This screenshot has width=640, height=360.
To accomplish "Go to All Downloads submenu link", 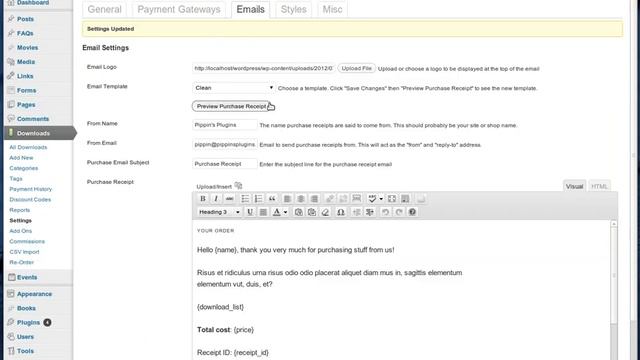I will pyautogui.click(x=28, y=147).
